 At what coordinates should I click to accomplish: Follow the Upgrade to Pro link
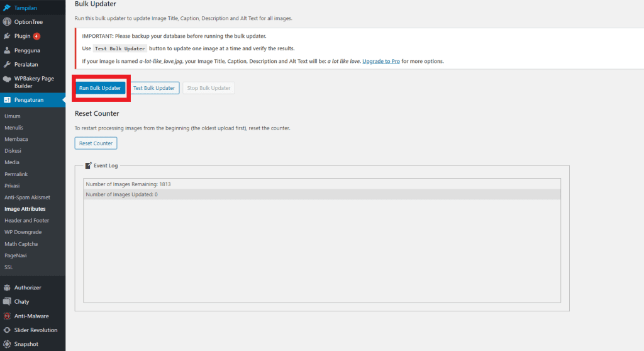(380, 61)
